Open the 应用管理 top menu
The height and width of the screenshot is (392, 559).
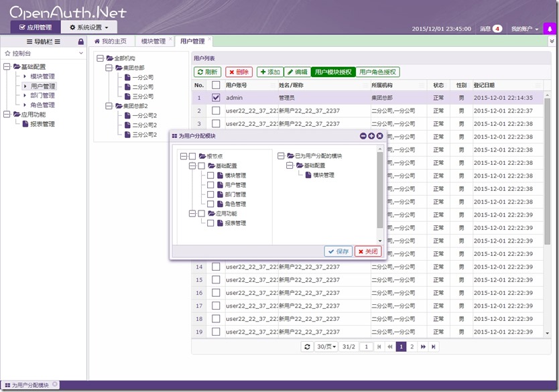[36, 27]
